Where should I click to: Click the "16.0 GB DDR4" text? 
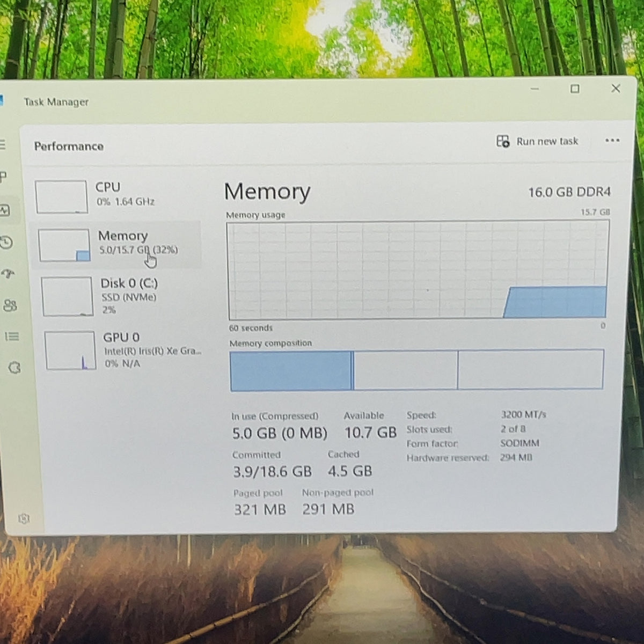pyautogui.click(x=569, y=192)
